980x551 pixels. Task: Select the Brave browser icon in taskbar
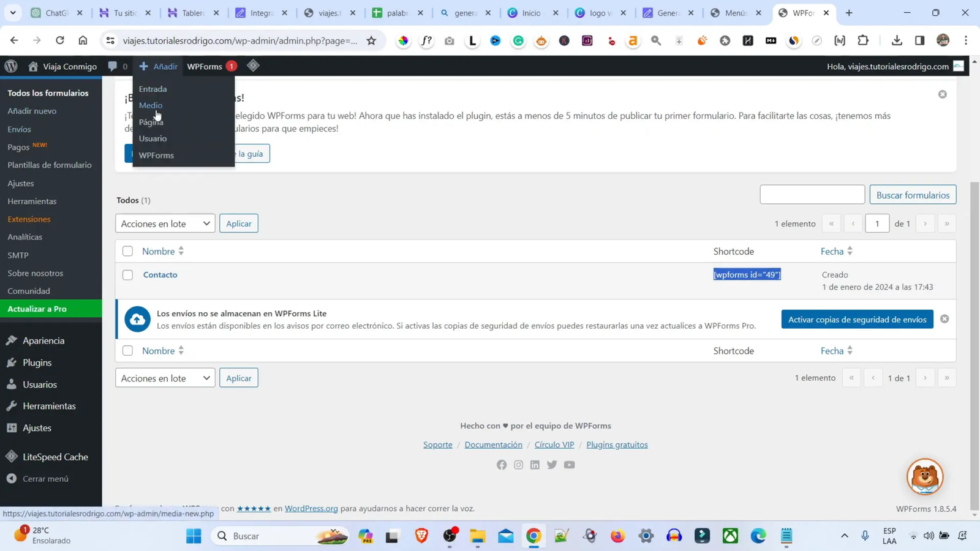(x=421, y=536)
